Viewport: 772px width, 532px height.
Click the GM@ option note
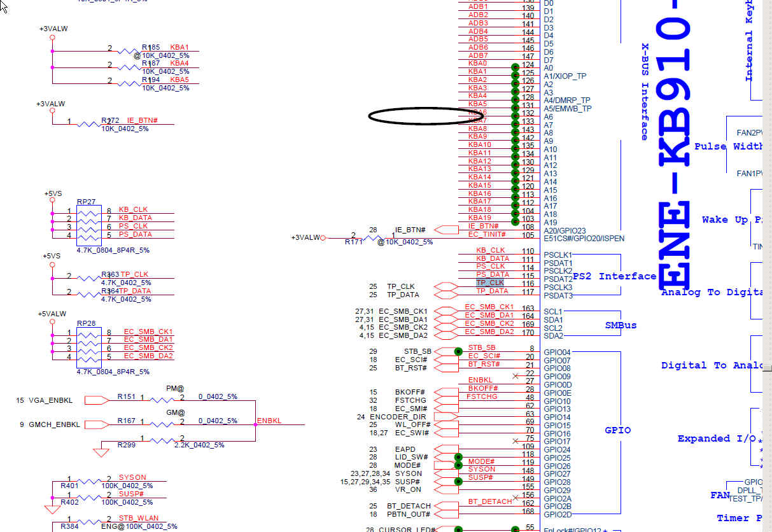click(x=175, y=412)
